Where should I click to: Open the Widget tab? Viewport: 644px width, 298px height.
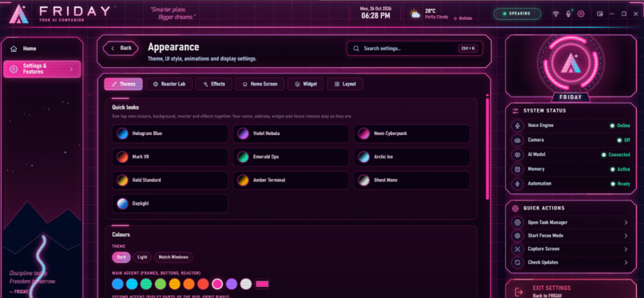click(x=305, y=84)
